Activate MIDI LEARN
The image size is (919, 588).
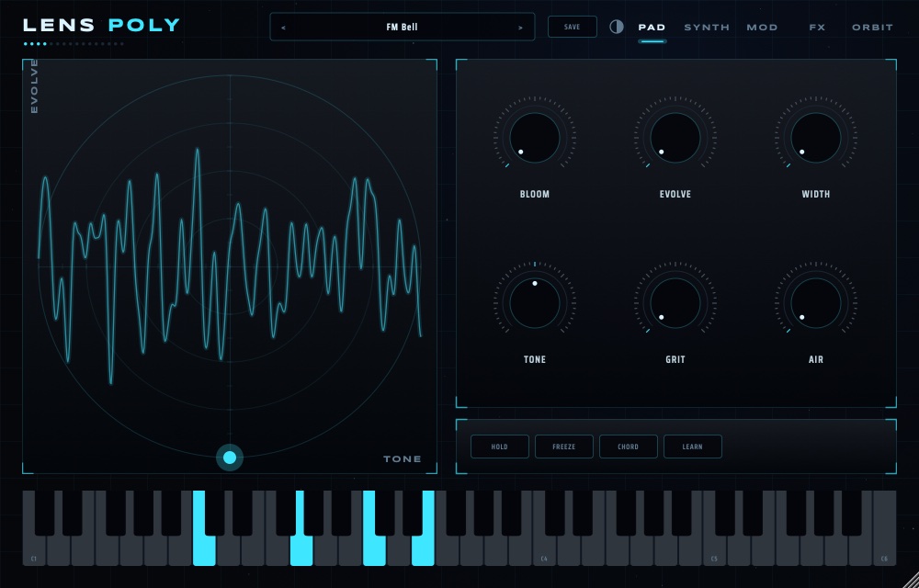693,447
